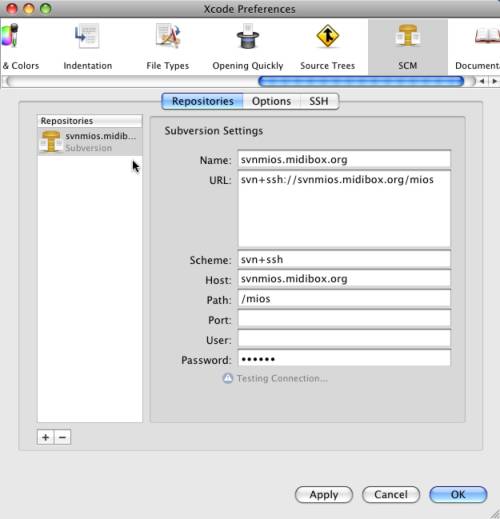This screenshot has width=500, height=519.
Task: Close the Xcode Preferences window
Action: pos(12,8)
